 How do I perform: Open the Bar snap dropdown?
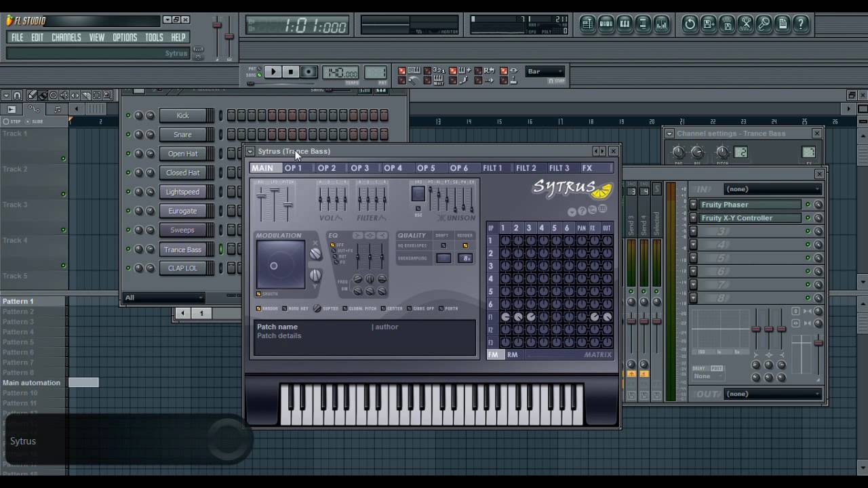point(545,71)
